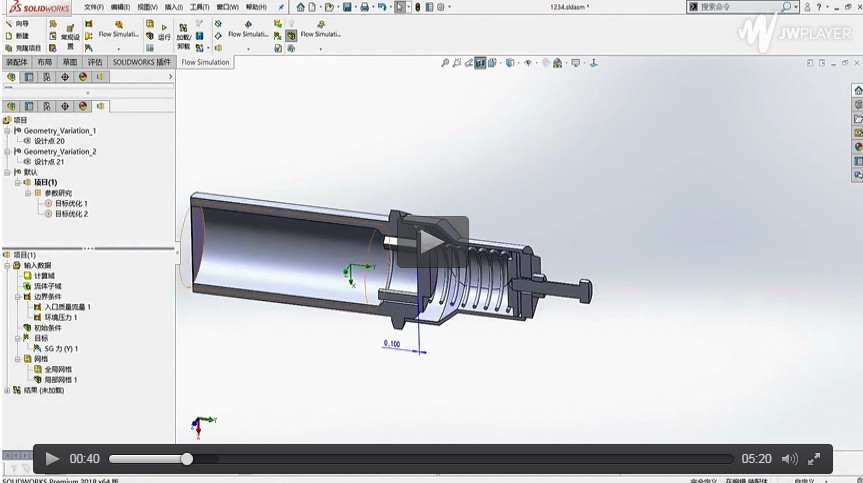The height and width of the screenshot is (483, 863).
Task: Click the video progress slider handle
Action: tap(187, 459)
